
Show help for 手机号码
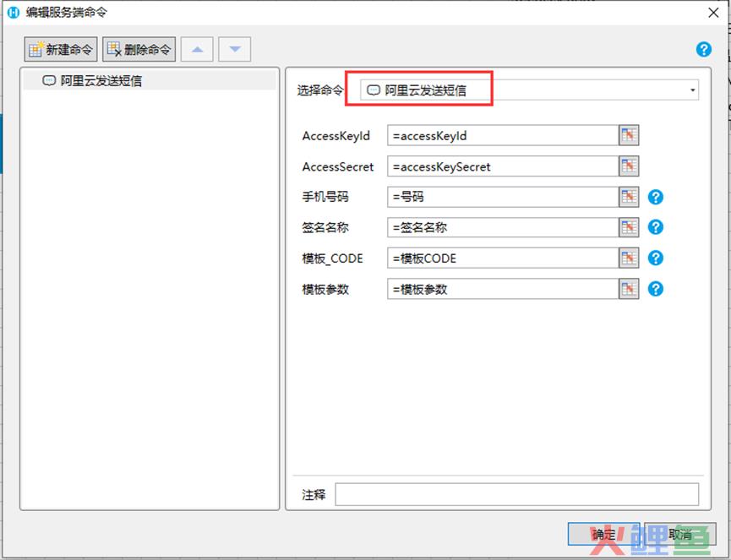[656, 197]
